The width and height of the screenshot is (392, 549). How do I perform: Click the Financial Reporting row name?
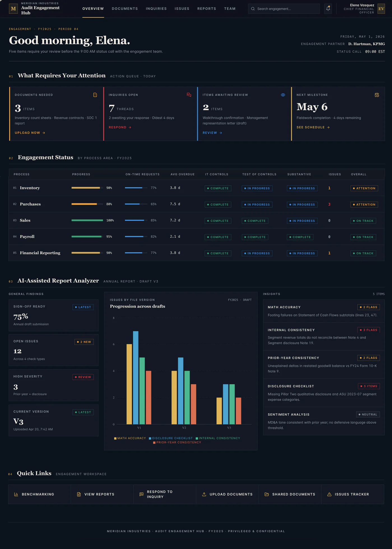coord(40,253)
